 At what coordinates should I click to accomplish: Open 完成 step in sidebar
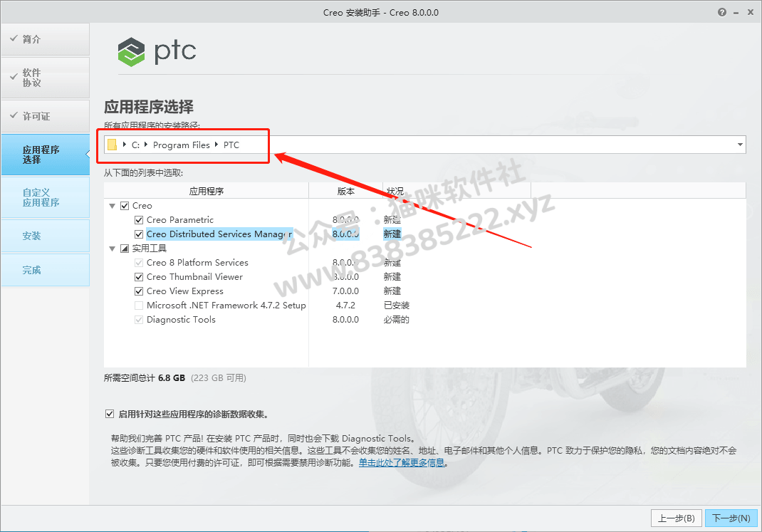(x=45, y=270)
